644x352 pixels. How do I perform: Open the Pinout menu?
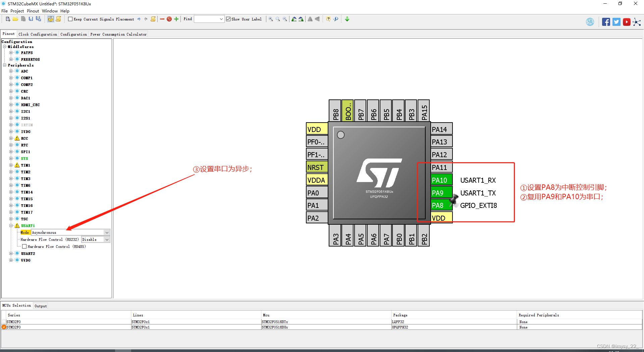33,11
